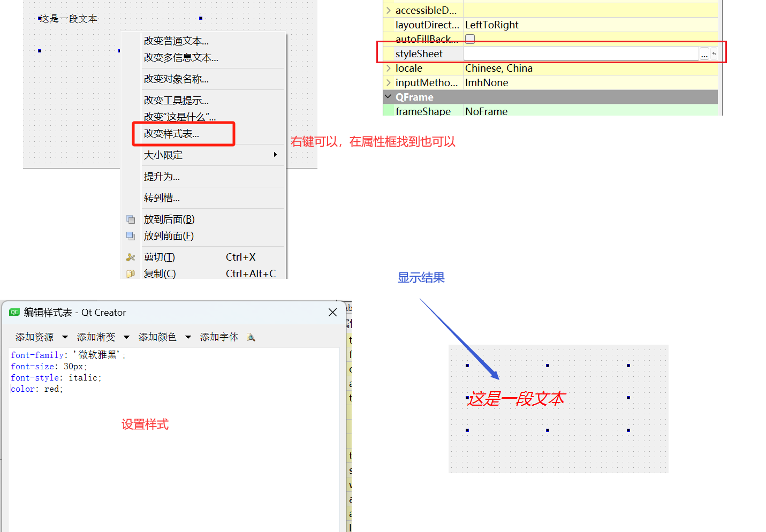The height and width of the screenshot is (532, 766).
Task: Click the NoFrame value
Action: (x=486, y=111)
